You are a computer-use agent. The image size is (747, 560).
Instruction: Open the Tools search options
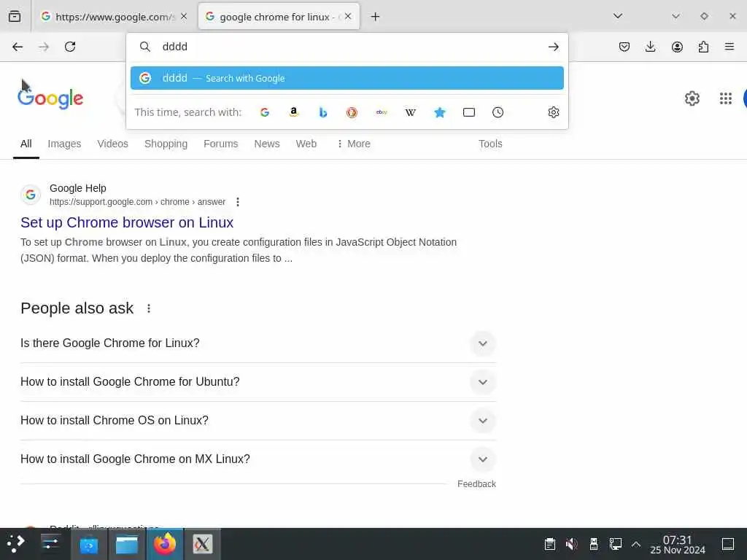click(x=490, y=144)
